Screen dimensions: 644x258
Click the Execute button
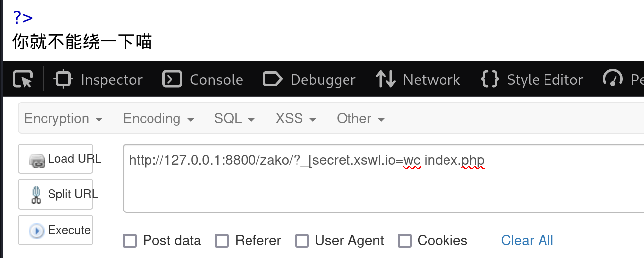pos(55,230)
